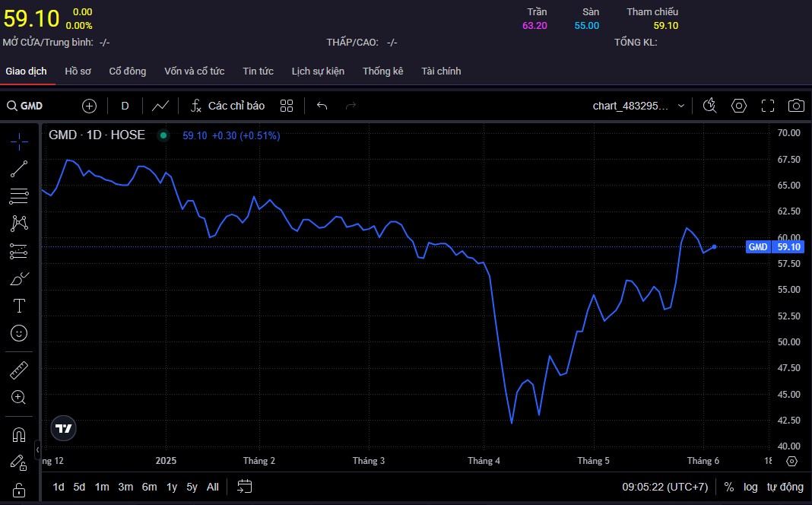This screenshot has width=812, height=505.
Task: Redo the chart action
Action: (350, 106)
